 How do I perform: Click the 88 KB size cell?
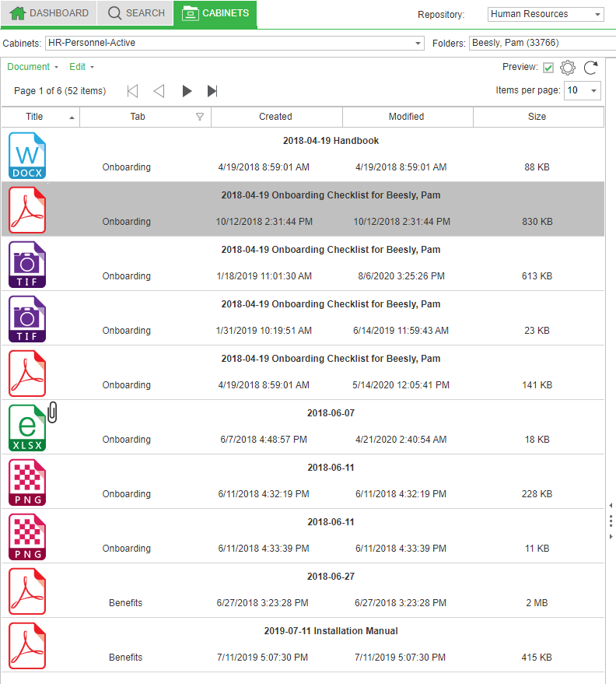(537, 167)
